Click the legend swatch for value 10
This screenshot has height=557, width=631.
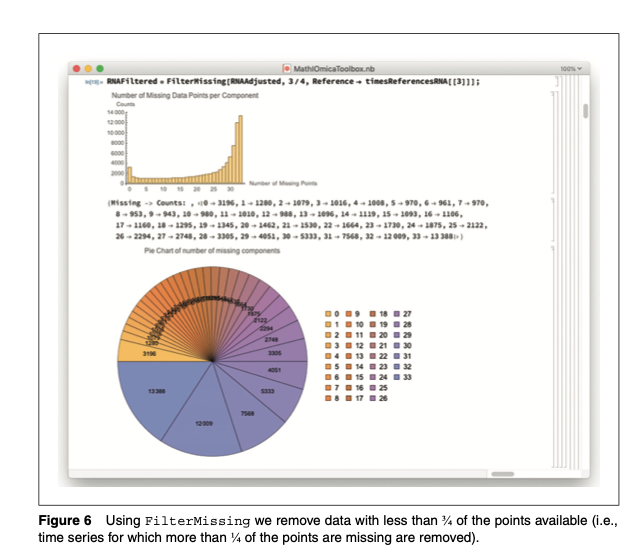[x=349, y=324]
